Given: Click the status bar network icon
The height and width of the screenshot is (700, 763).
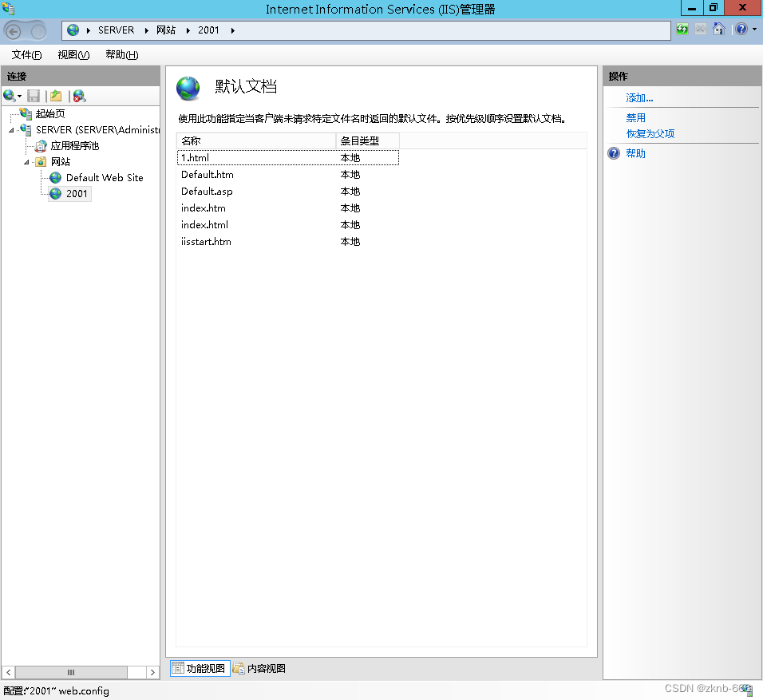Looking at the screenshot, I should click(747, 689).
